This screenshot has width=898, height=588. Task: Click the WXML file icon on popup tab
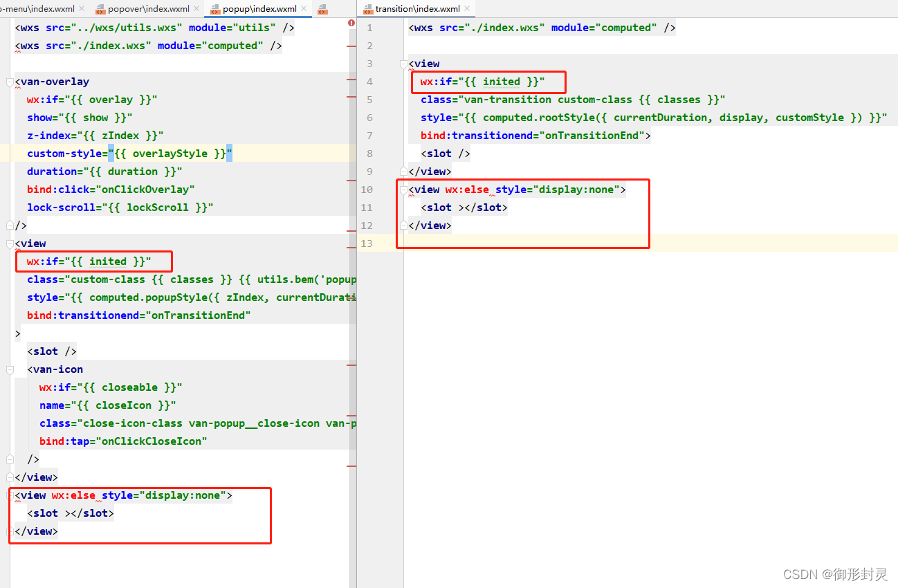pos(215,9)
